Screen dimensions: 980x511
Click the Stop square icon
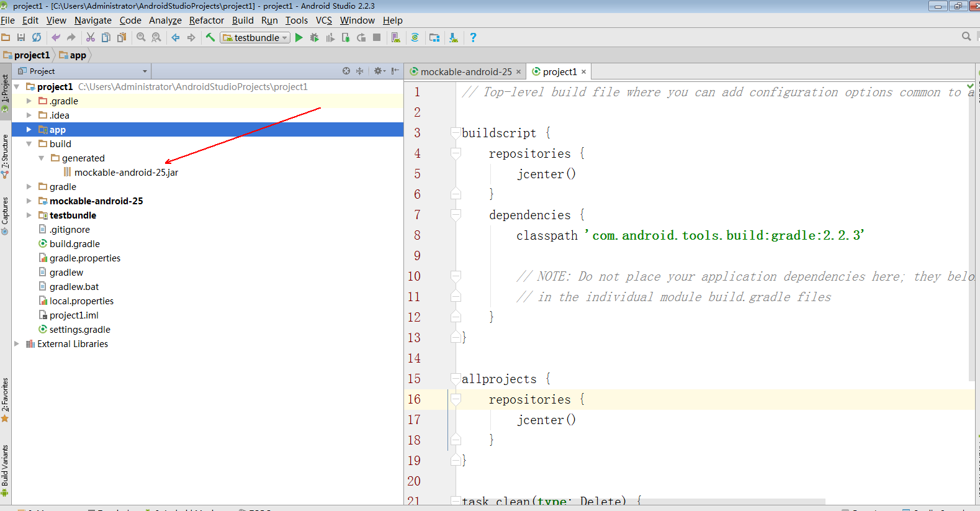click(x=377, y=37)
